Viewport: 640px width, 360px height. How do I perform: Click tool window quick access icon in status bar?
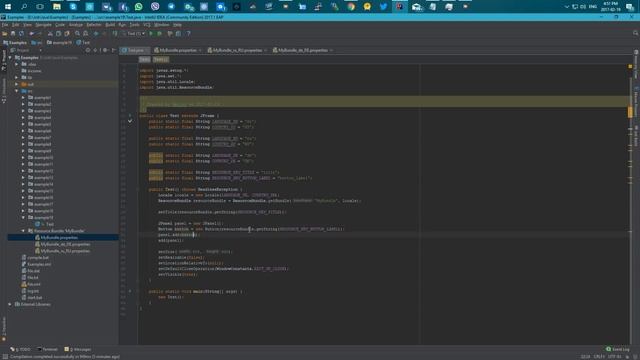tap(5, 357)
